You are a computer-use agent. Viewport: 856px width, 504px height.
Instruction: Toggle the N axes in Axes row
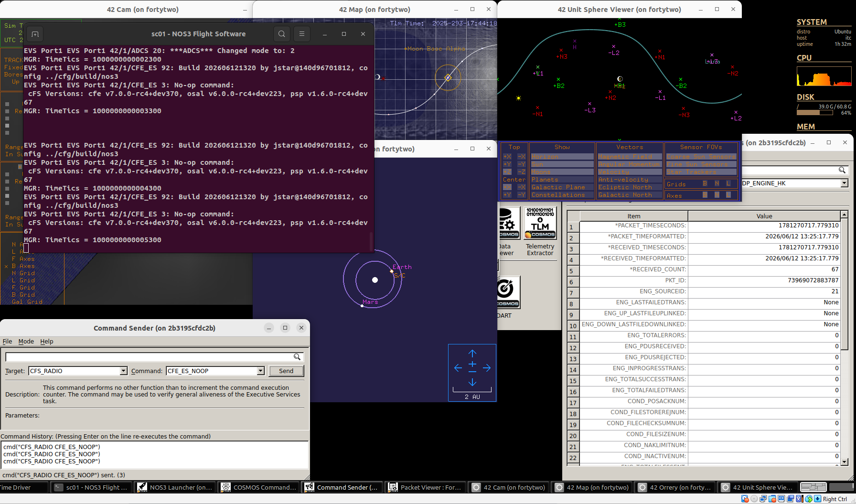(717, 195)
